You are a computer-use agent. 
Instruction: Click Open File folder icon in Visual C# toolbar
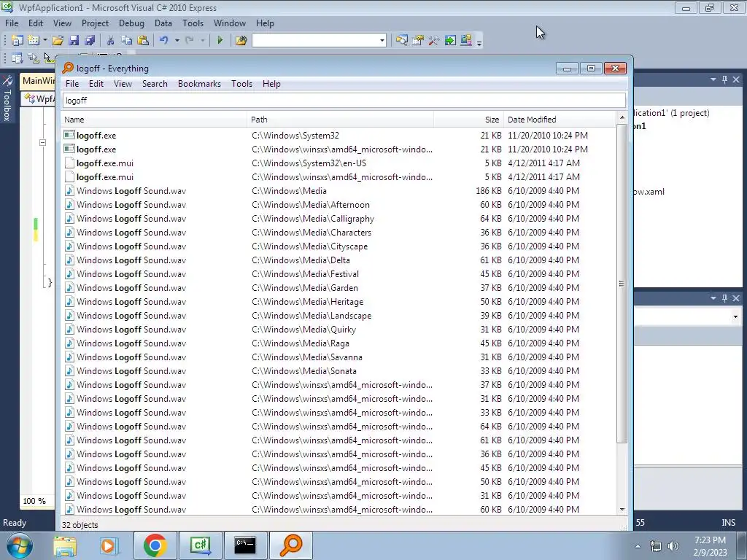pyautogui.click(x=58, y=41)
